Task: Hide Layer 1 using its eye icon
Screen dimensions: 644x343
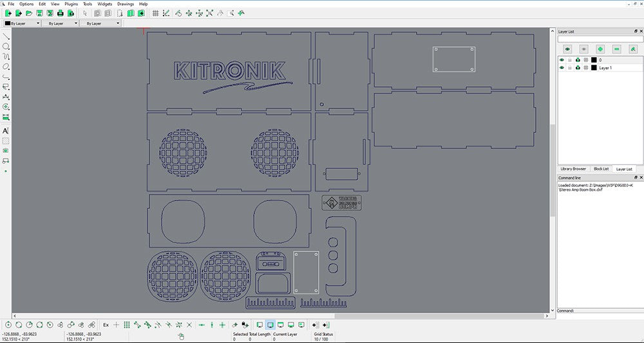Action: (x=562, y=68)
